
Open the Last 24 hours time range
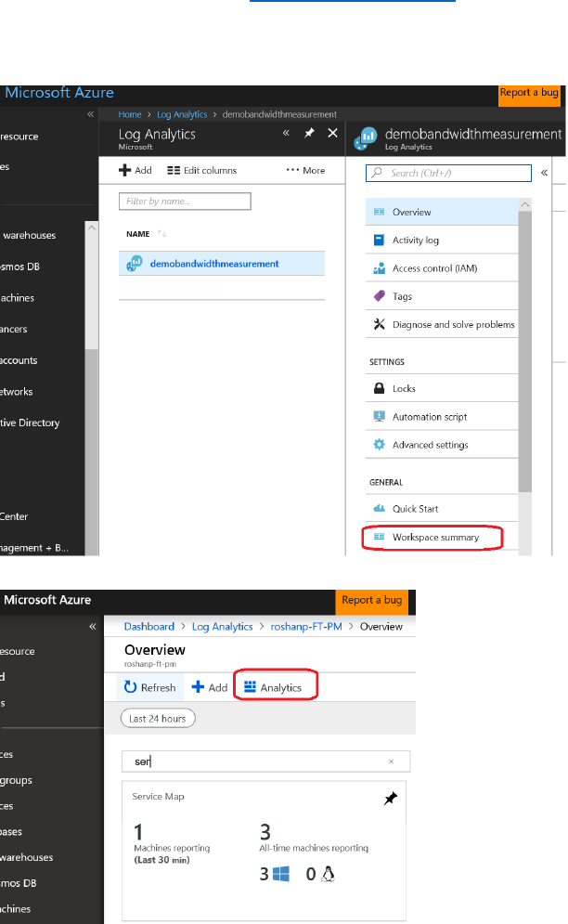point(158,719)
